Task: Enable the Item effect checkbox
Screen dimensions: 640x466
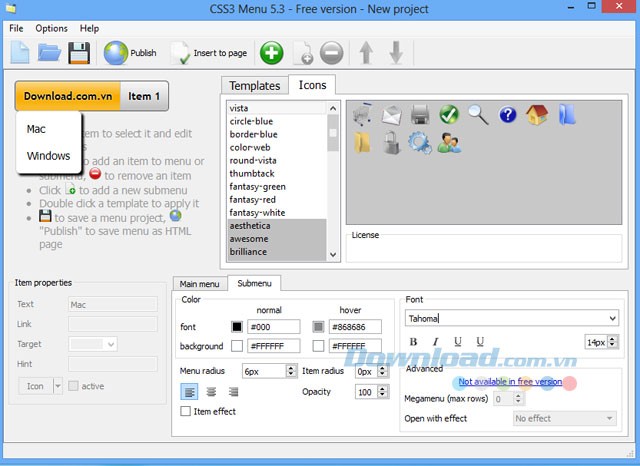Action: [185, 411]
